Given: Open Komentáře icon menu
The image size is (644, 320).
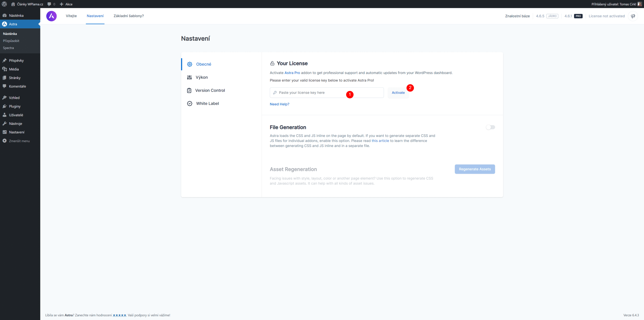Looking at the screenshot, I should pos(5,86).
